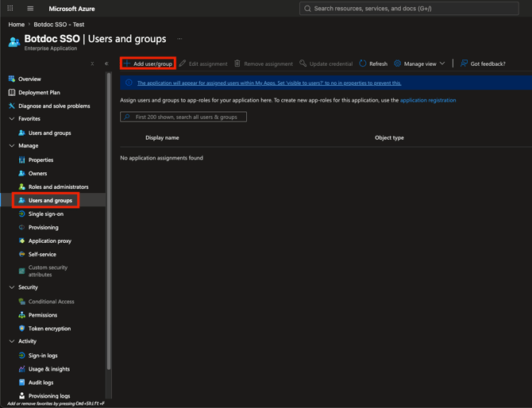
Task: Click the info icon in blue banner
Action: [129, 83]
